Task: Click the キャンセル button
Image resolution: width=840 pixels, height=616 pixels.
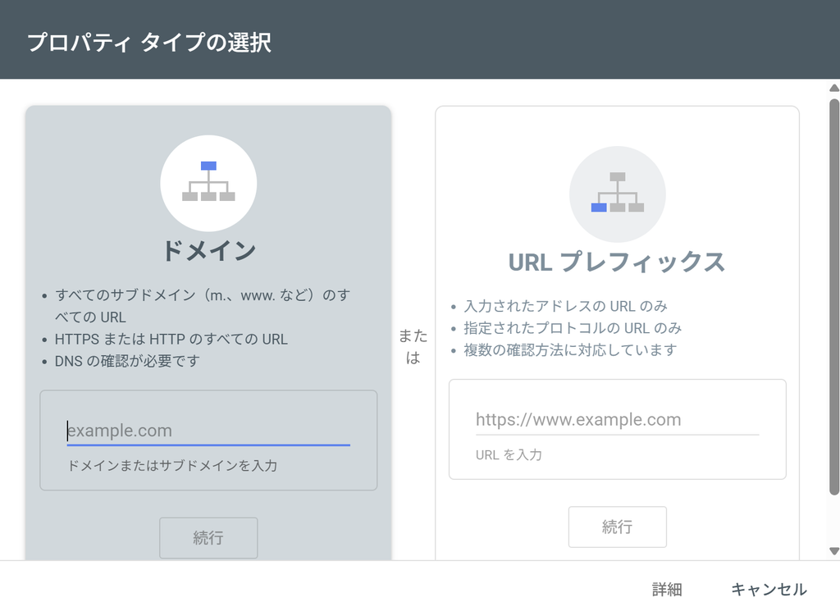Action: coord(769,589)
